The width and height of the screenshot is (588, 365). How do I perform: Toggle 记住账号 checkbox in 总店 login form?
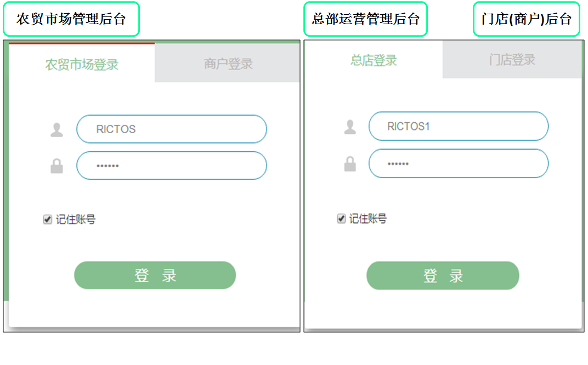tap(341, 219)
